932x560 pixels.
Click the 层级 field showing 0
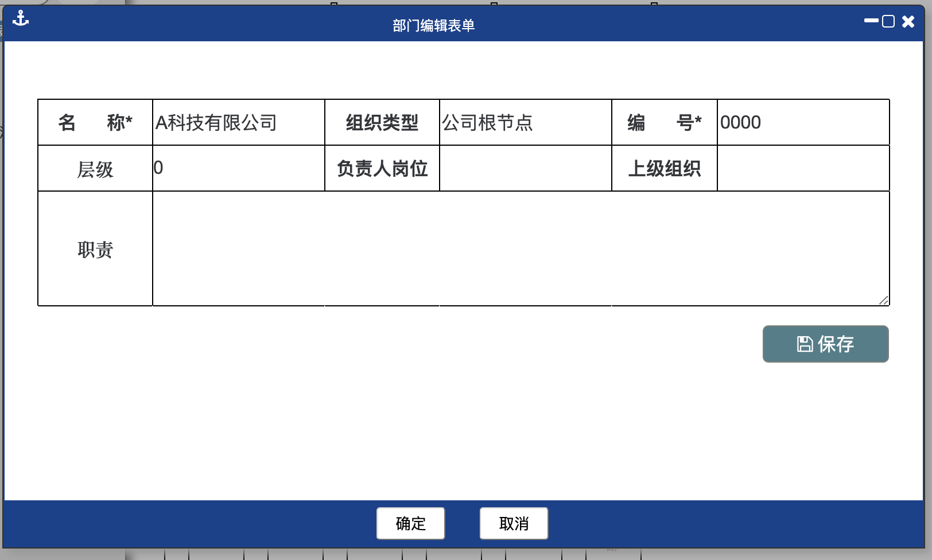tap(238, 168)
